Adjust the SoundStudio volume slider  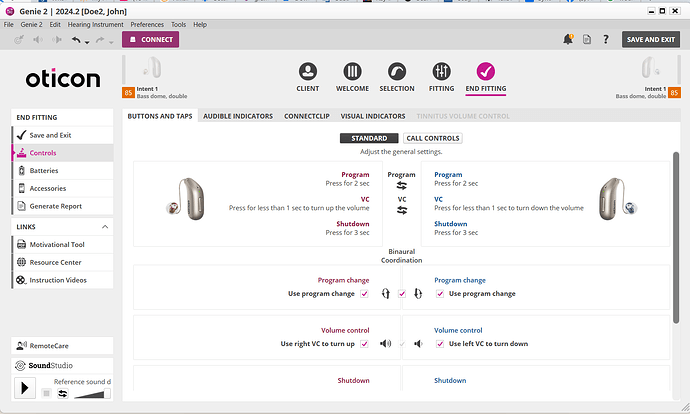(92, 394)
